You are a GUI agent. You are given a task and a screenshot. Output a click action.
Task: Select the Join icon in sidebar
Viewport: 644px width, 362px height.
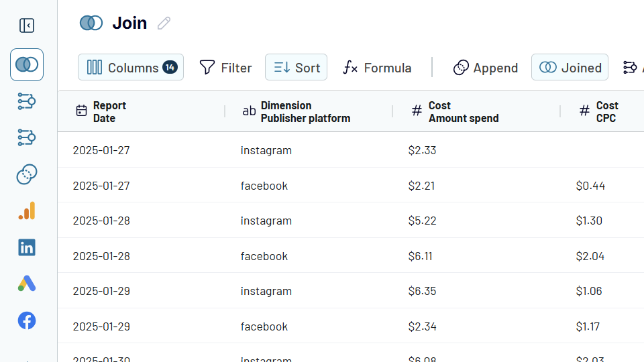[27, 65]
